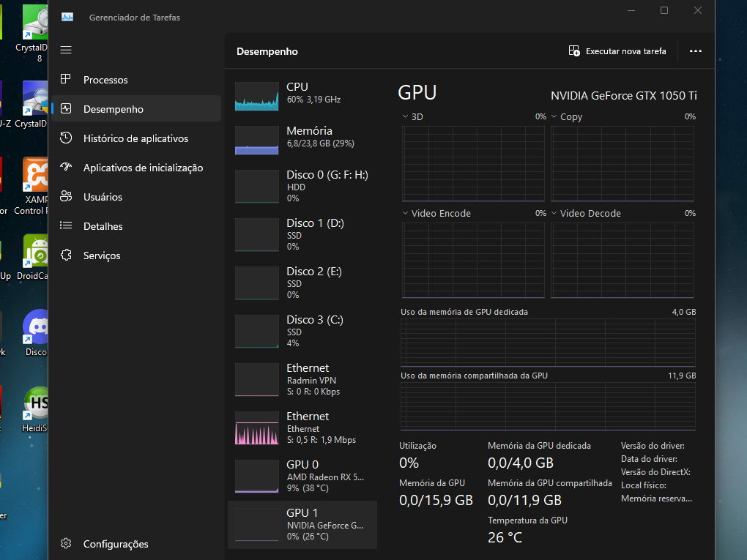Click the Data do driver label
The width and height of the screenshot is (747, 560).
(x=649, y=459)
